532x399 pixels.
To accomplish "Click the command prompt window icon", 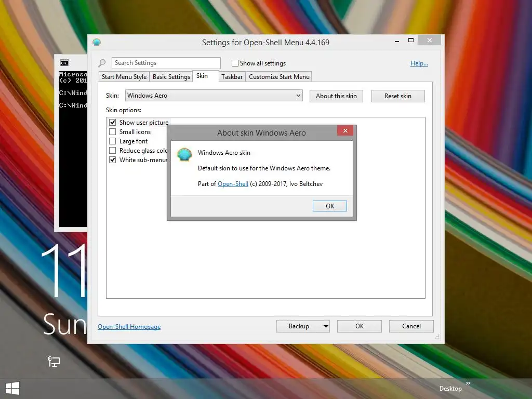I will 64,63.
